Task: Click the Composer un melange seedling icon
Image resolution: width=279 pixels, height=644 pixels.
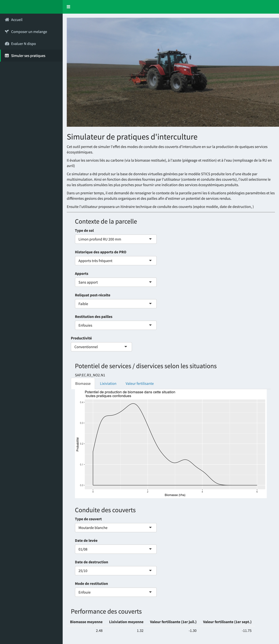Action: (7, 32)
